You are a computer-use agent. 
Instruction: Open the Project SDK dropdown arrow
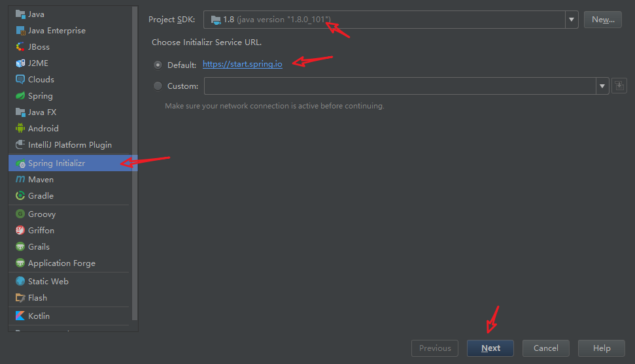572,20
